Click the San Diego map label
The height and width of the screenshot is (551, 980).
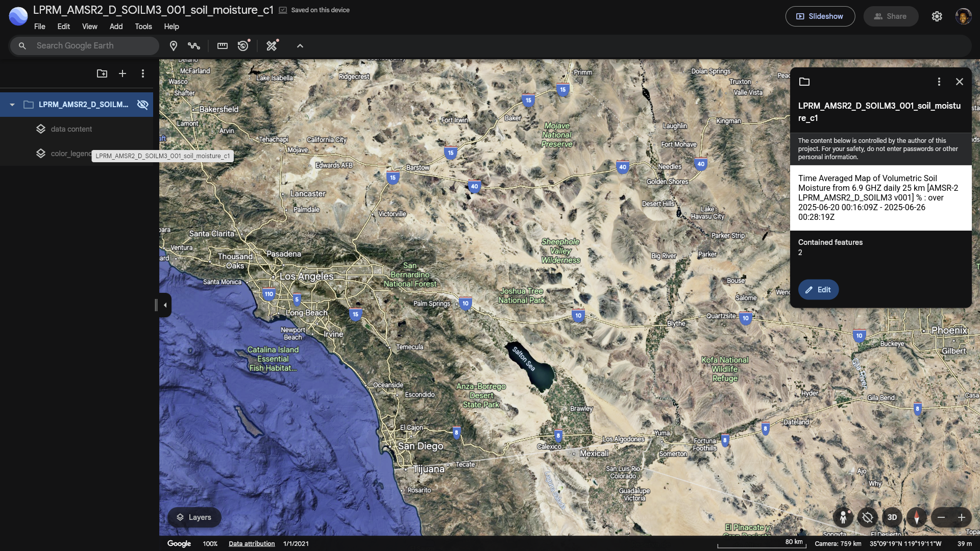pos(421,446)
